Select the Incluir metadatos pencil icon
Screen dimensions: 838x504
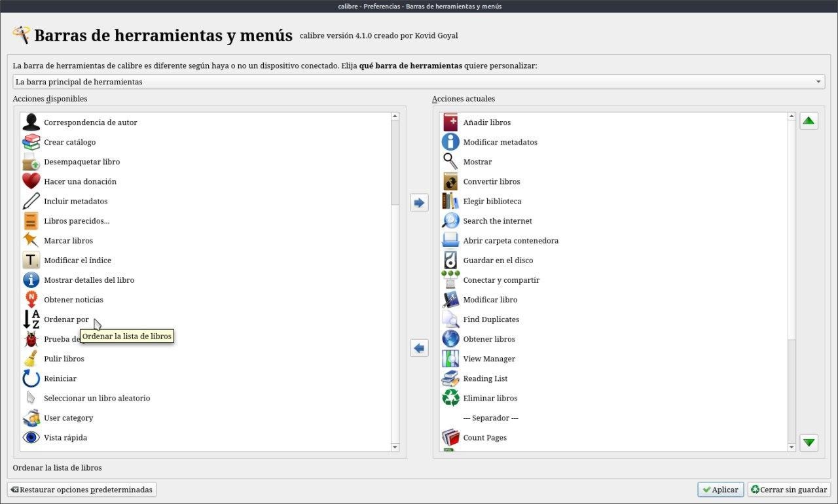click(x=31, y=201)
